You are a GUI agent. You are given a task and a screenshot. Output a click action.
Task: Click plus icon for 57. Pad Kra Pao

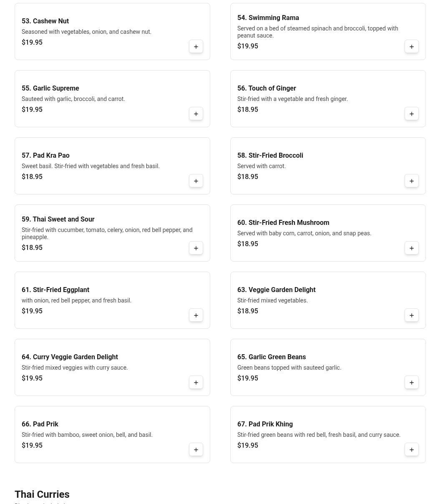(x=196, y=181)
